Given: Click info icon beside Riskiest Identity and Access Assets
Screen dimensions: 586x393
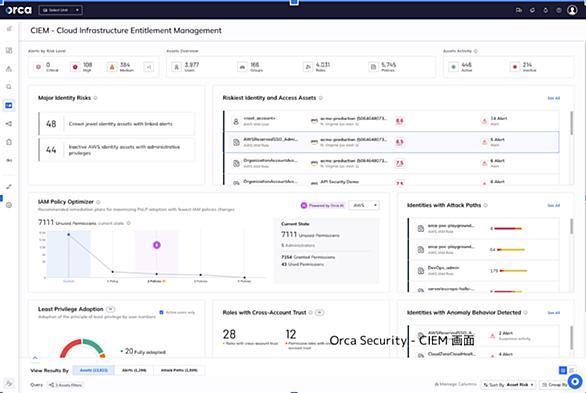Looking at the screenshot, I should [321, 98].
